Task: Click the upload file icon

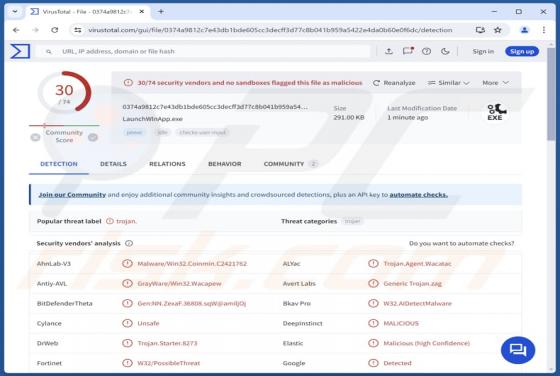Action: coord(389,51)
